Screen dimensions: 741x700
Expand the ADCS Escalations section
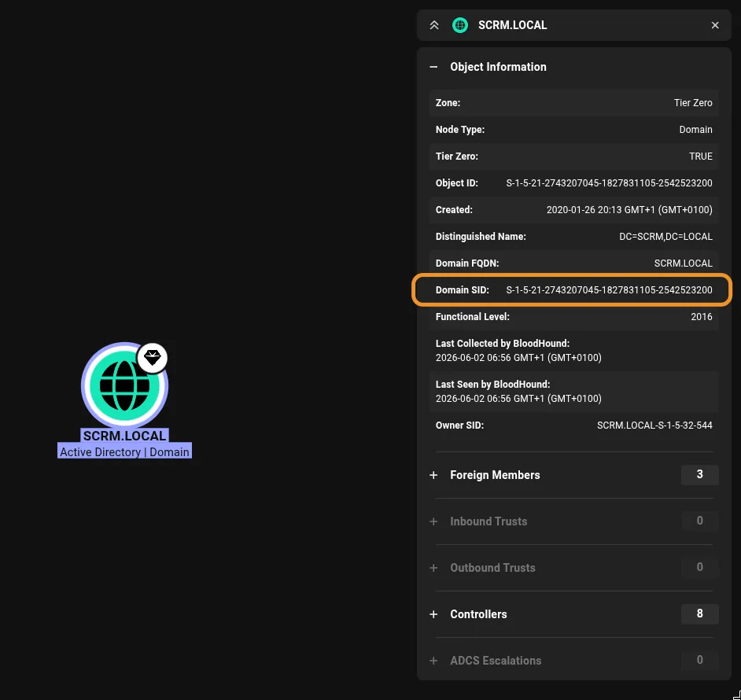click(x=433, y=661)
